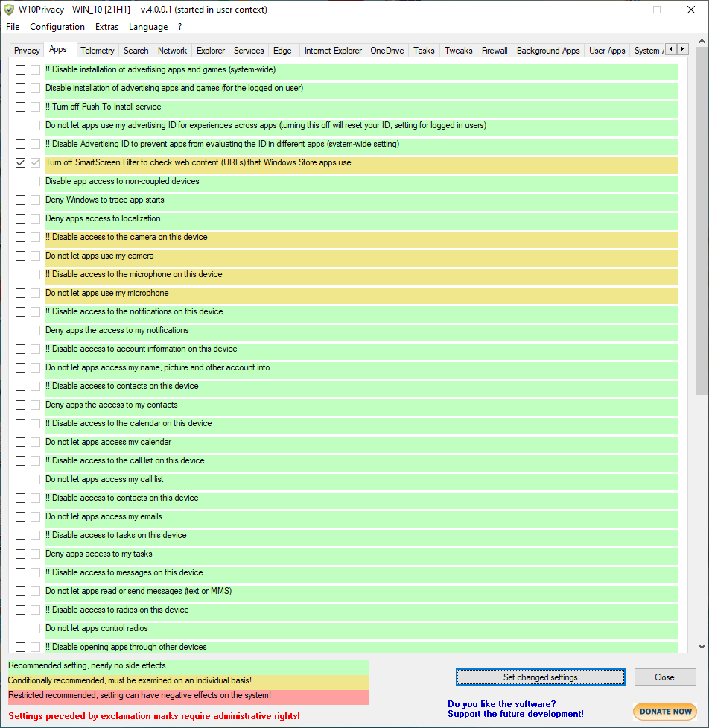The image size is (709, 728).
Task: Click the green 'Recommended setting' legend
Action: point(188,666)
